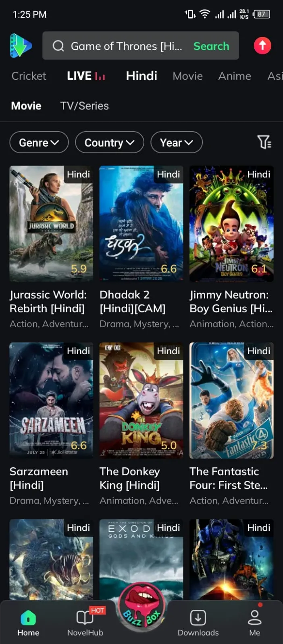The height and width of the screenshot is (644, 283).
Task: Expand the Country filter dropdown
Action: 110,142
